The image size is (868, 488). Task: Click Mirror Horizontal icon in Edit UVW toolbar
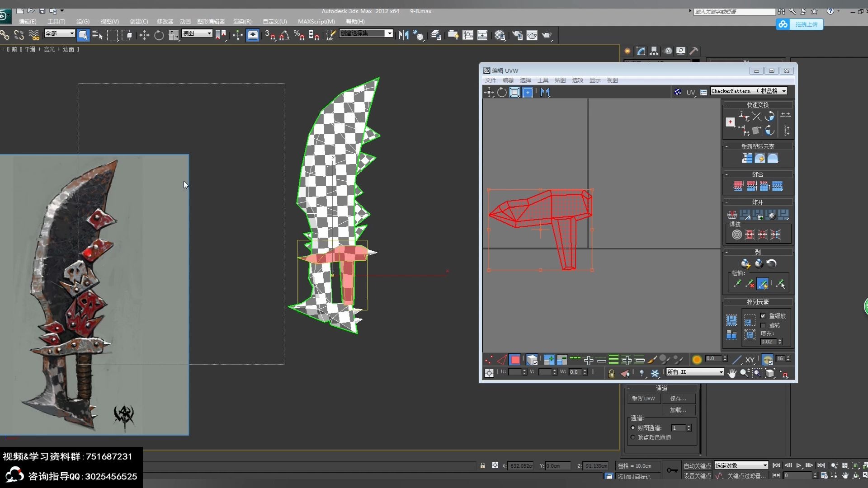[x=545, y=93]
